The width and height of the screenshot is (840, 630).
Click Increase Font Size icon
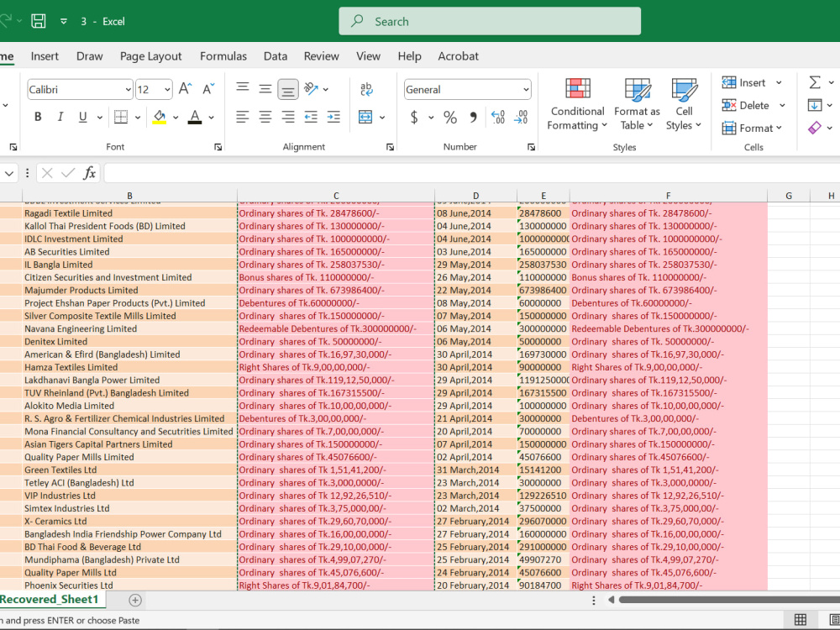tap(186, 89)
